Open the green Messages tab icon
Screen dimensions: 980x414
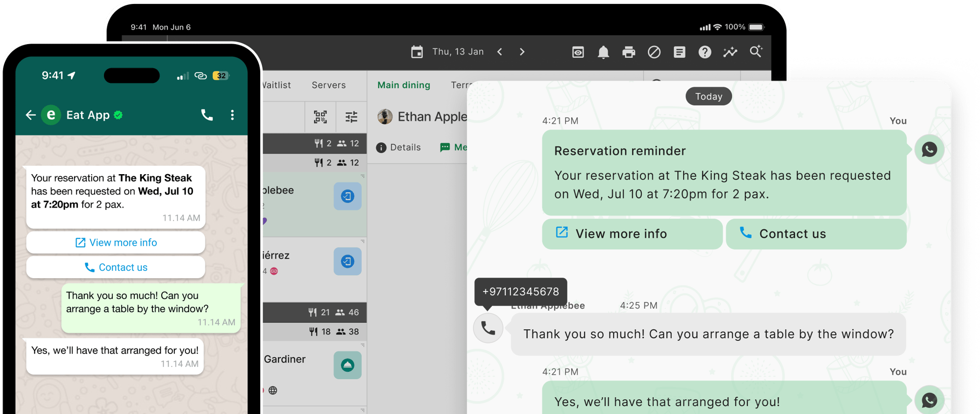pos(445,147)
